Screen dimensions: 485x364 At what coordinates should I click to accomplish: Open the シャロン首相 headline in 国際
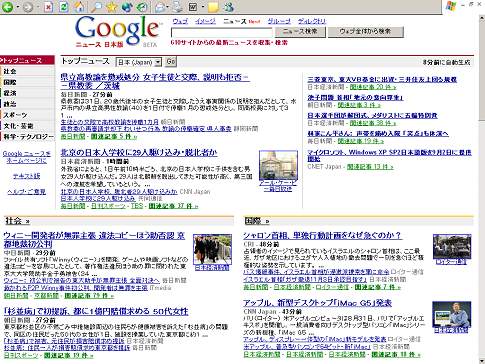tap(322, 235)
